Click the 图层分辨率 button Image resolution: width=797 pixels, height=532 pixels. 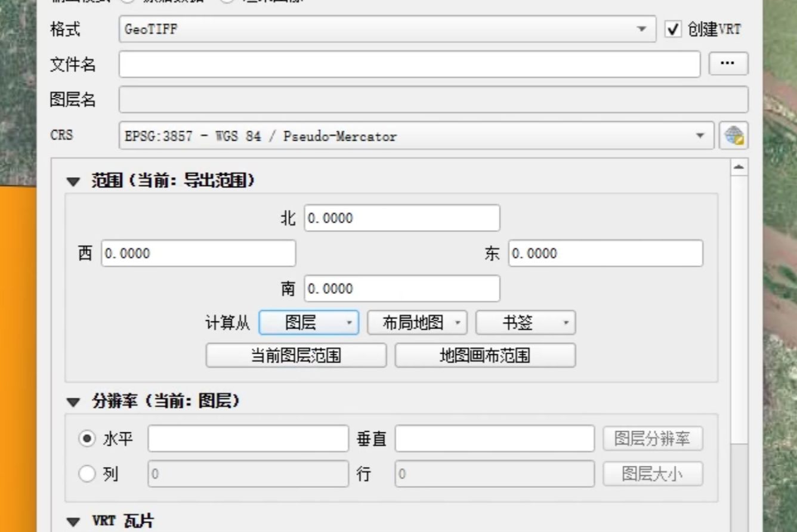tap(652, 438)
